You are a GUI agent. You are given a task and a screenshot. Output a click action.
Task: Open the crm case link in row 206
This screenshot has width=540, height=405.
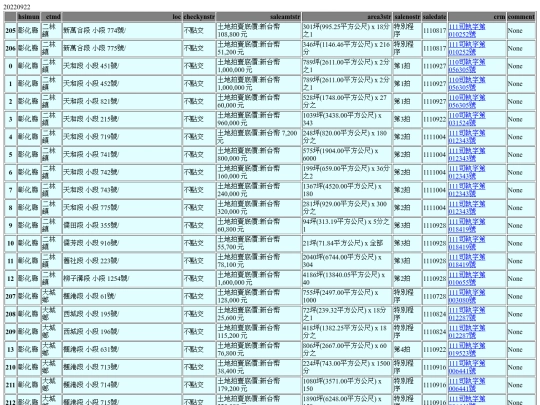(x=467, y=48)
